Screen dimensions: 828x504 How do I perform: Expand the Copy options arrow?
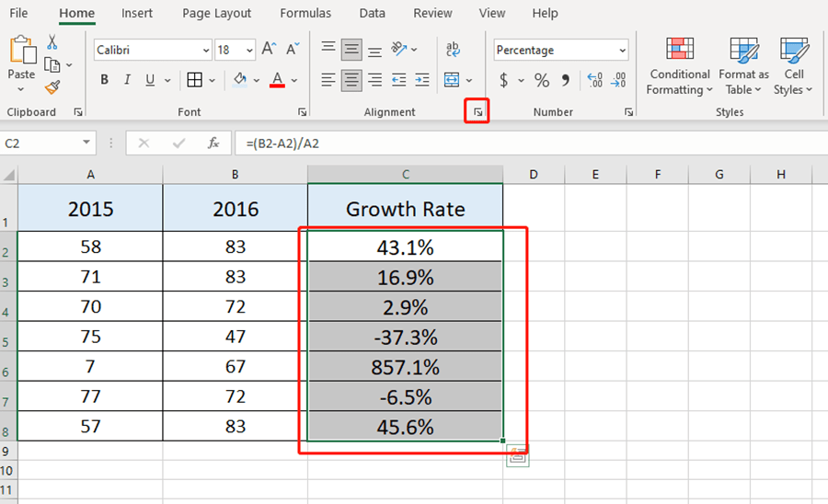click(69, 65)
